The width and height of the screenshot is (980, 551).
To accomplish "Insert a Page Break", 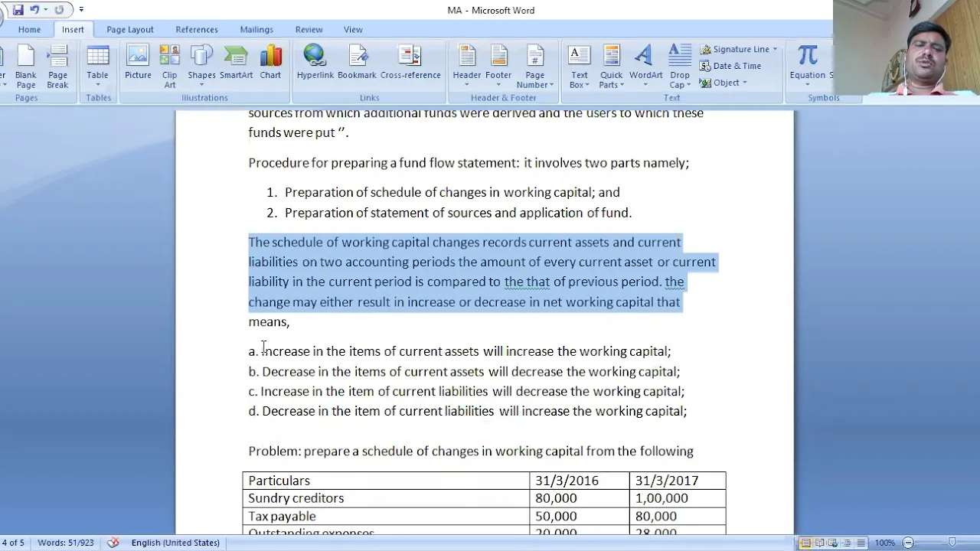I will [x=57, y=67].
